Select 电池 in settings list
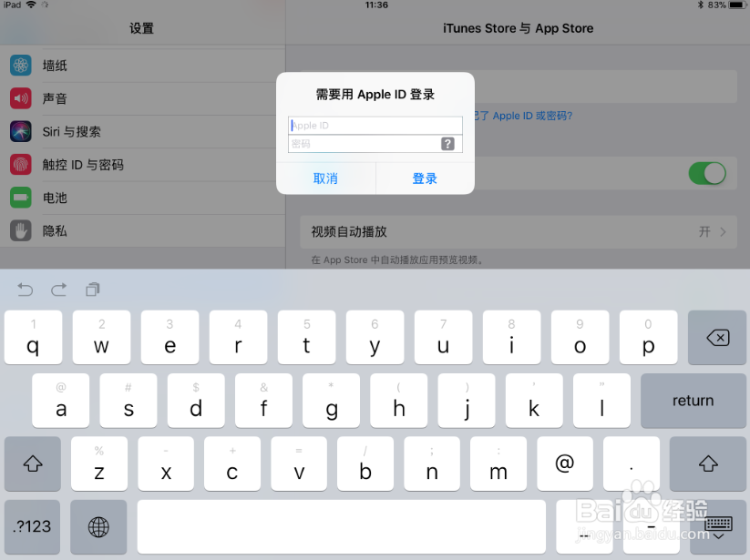 [142, 198]
